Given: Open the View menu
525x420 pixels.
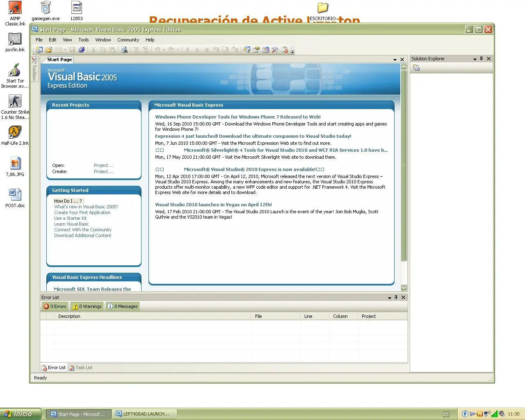Looking at the screenshot, I should [67, 40].
